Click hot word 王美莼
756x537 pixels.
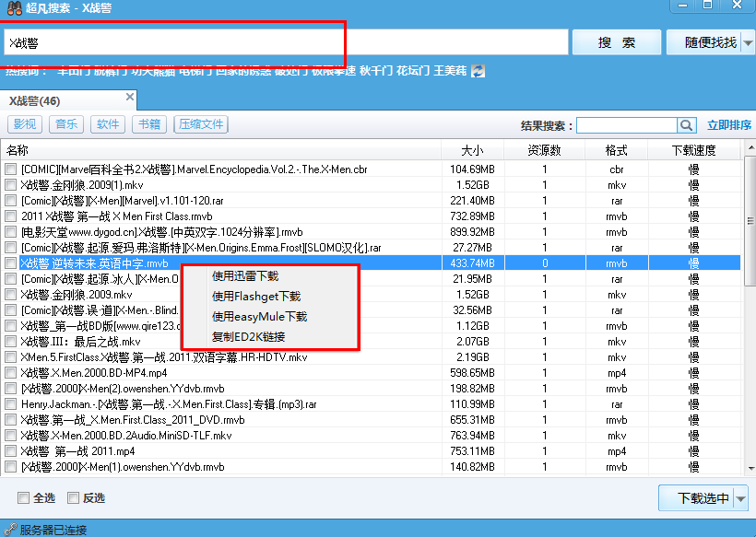450,71
